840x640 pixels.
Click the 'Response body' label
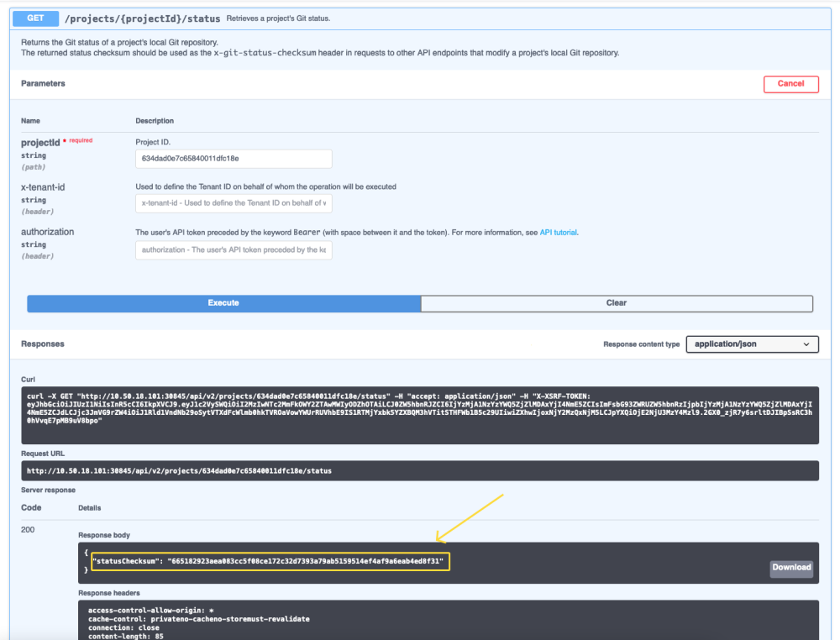104,535
